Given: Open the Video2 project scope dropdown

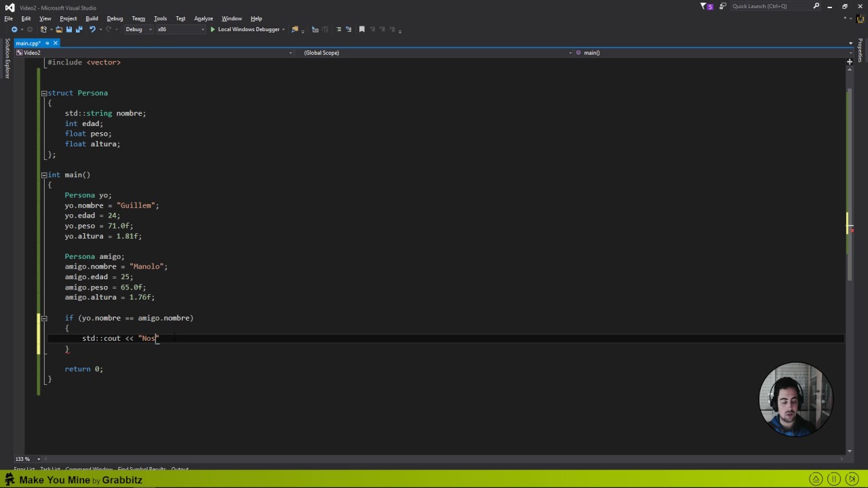Looking at the screenshot, I should coord(154,52).
